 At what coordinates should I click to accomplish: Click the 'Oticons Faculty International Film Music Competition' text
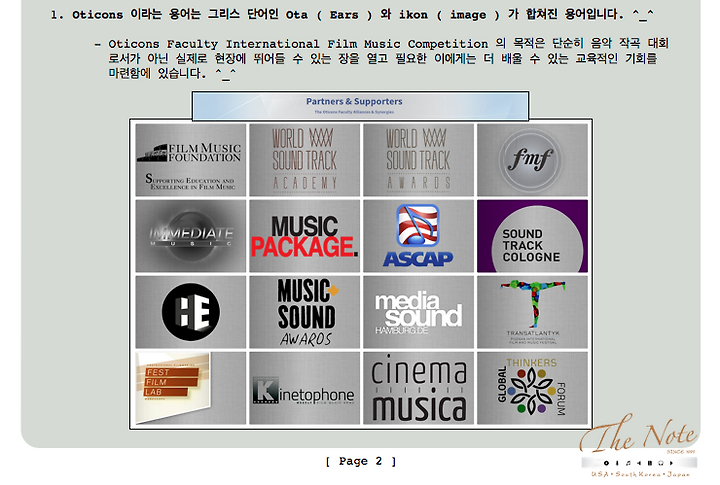point(298,44)
